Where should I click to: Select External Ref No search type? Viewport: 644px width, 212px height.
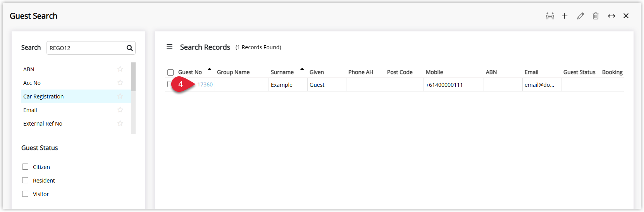coord(76,124)
